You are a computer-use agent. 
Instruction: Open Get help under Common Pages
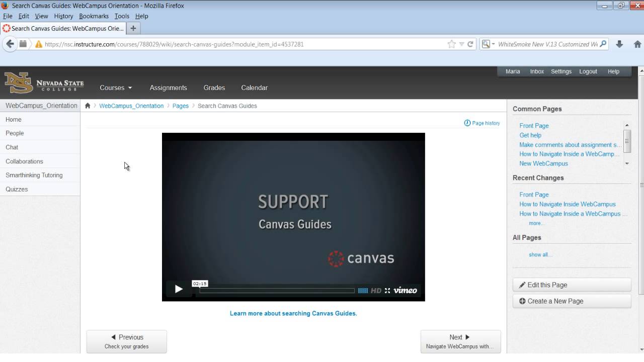coord(530,135)
